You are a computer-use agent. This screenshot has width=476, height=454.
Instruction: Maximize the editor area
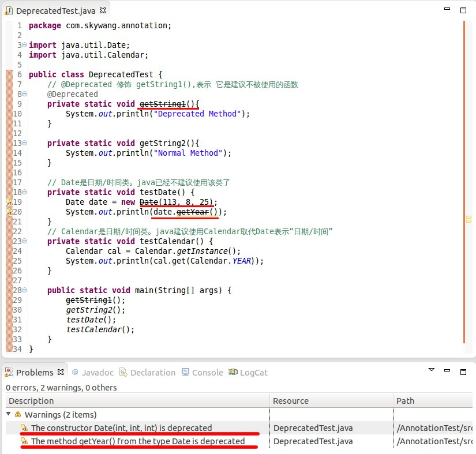click(x=463, y=10)
